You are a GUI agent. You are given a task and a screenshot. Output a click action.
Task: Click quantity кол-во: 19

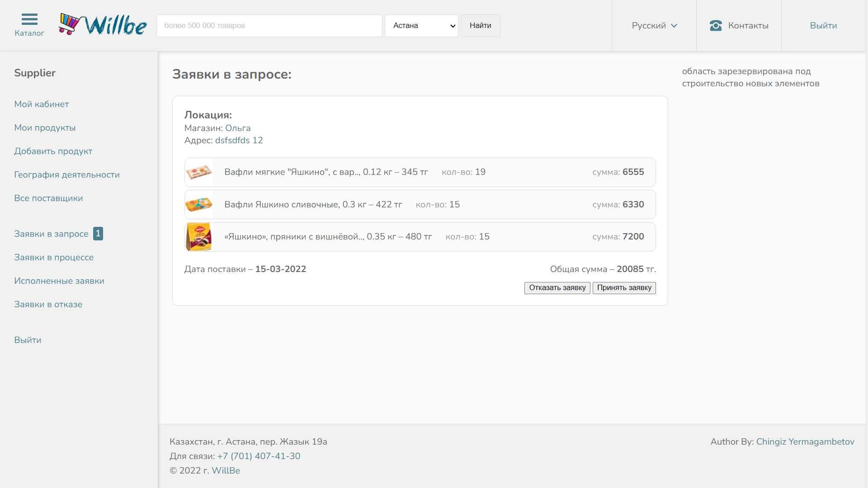click(x=463, y=172)
